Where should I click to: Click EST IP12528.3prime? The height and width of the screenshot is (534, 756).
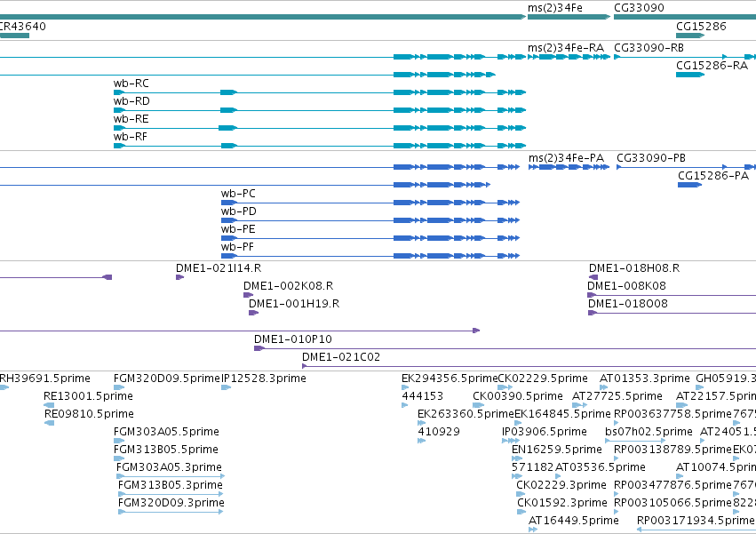[264, 379]
